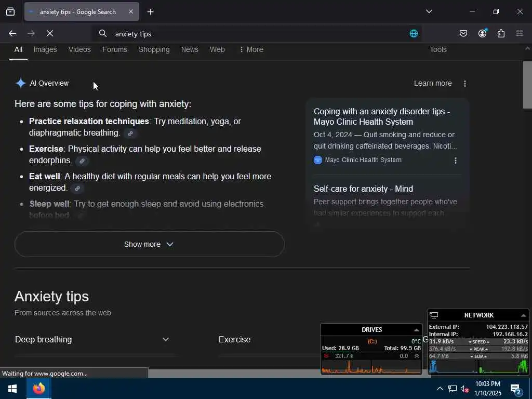Close the anxiety tips tab

pos(131,11)
